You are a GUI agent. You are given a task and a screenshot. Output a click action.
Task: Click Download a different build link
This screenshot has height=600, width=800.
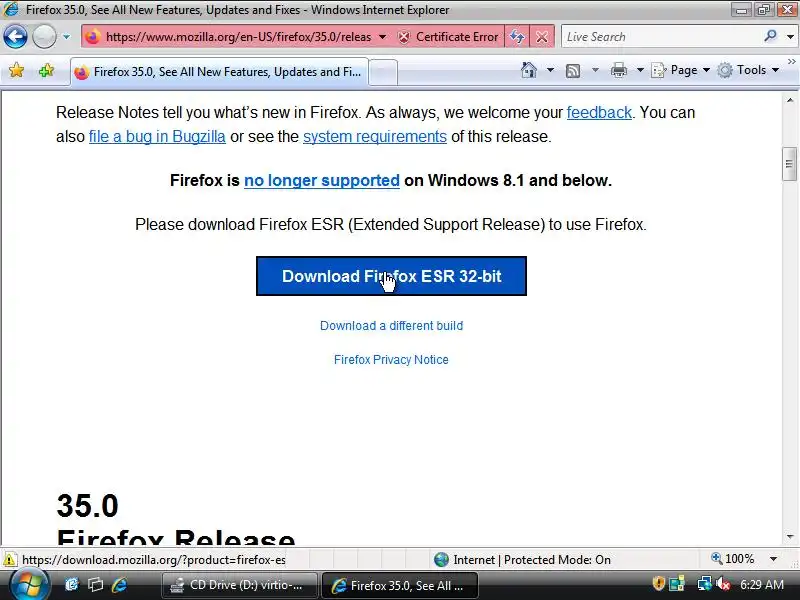[x=391, y=326]
